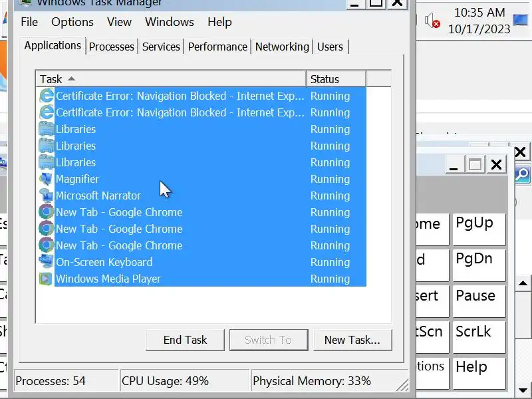Open the Options menu

(x=72, y=22)
